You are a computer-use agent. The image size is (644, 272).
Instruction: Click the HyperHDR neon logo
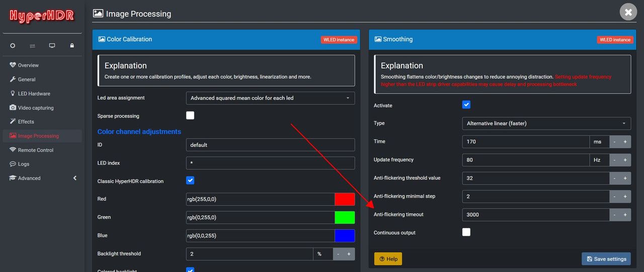42,16
